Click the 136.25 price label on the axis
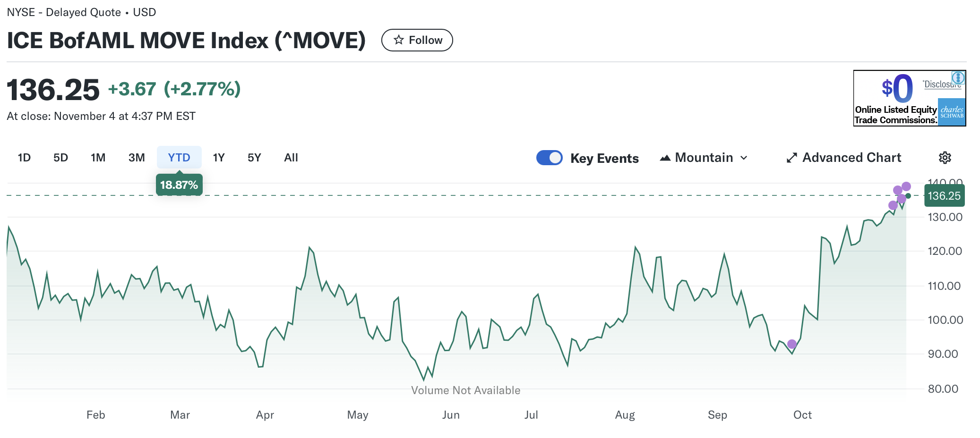Image resolution: width=980 pixels, height=438 pixels. [944, 196]
